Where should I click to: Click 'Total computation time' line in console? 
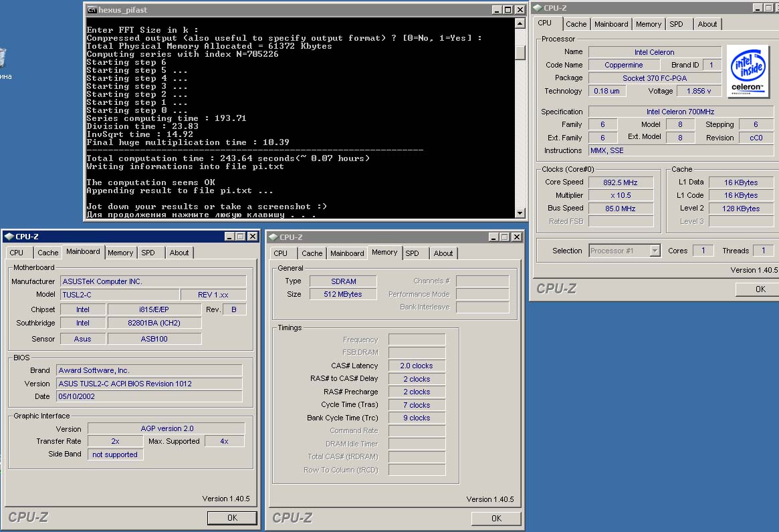pyautogui.click(x=228, y=158)
